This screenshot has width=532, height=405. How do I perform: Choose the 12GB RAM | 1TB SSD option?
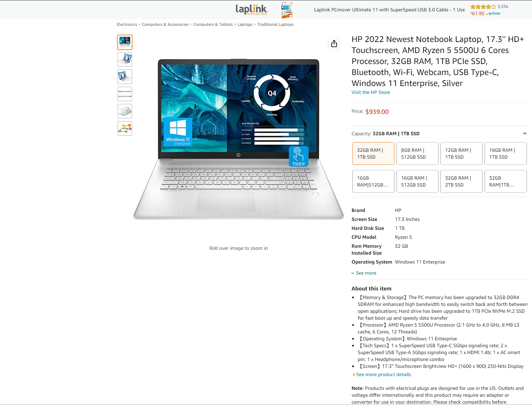(462, 153)
